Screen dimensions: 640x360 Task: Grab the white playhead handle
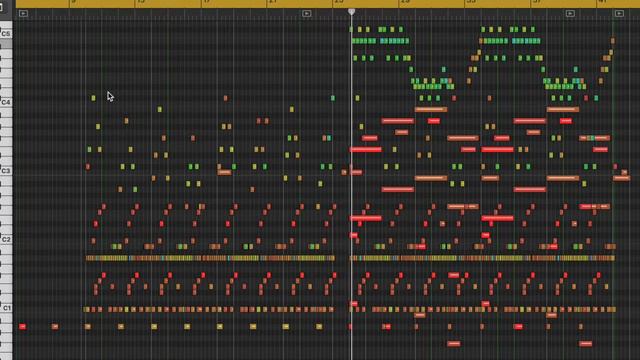point(351,11)
